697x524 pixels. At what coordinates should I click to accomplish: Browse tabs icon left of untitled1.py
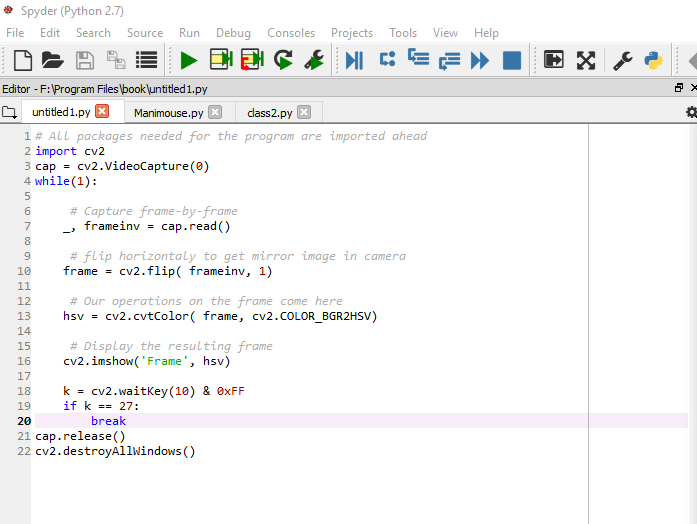(x=9, y=112)
